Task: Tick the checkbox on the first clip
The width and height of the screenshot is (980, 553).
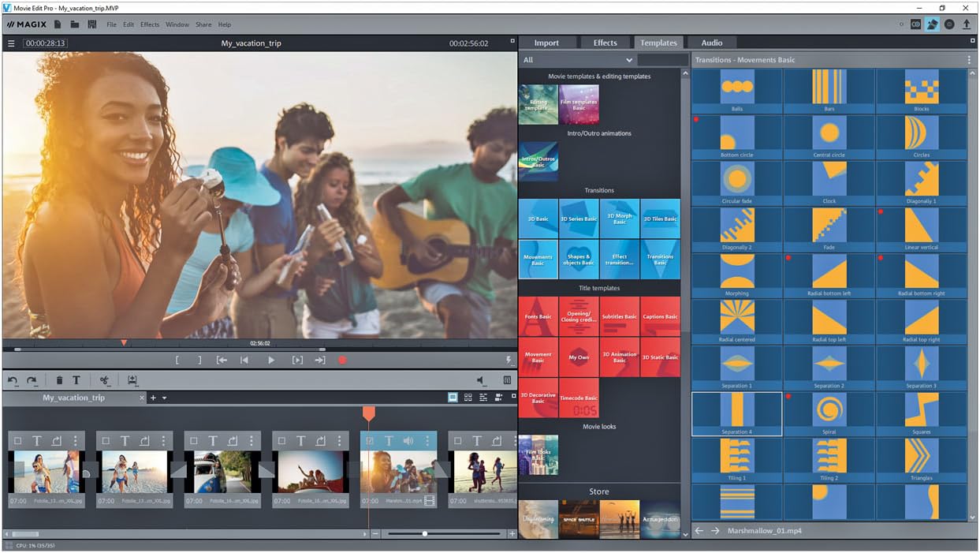Action: 17,441
